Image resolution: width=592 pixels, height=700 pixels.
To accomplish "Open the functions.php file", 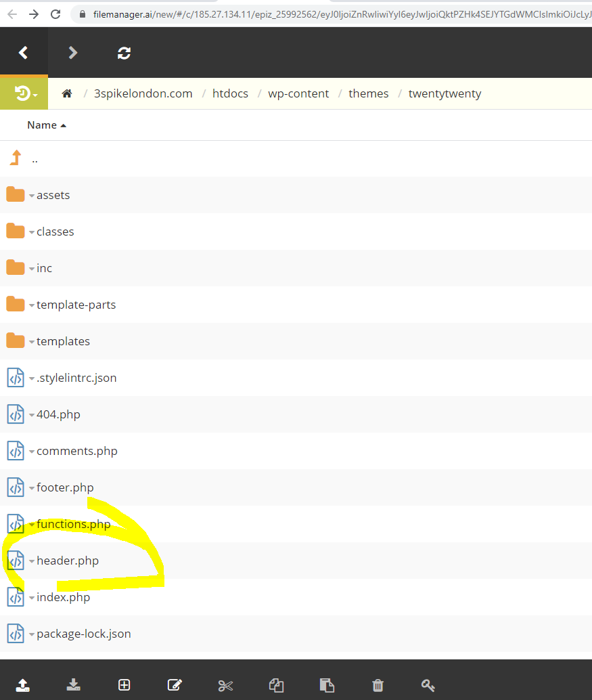I will tap(73, 524).
